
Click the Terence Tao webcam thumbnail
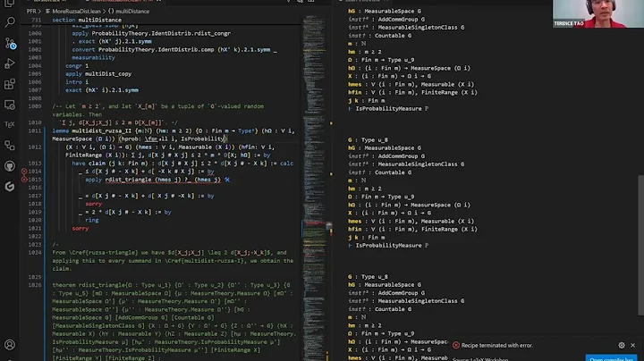tap(598, 14)
